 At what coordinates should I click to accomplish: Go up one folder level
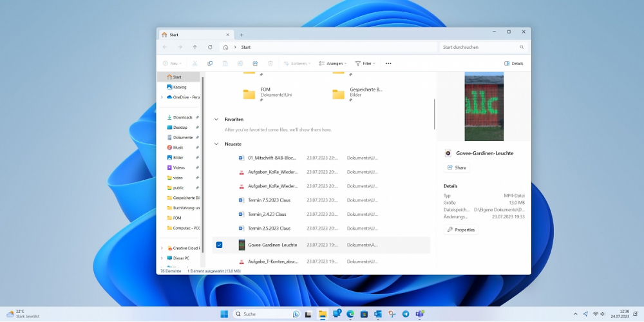(194, 47)
